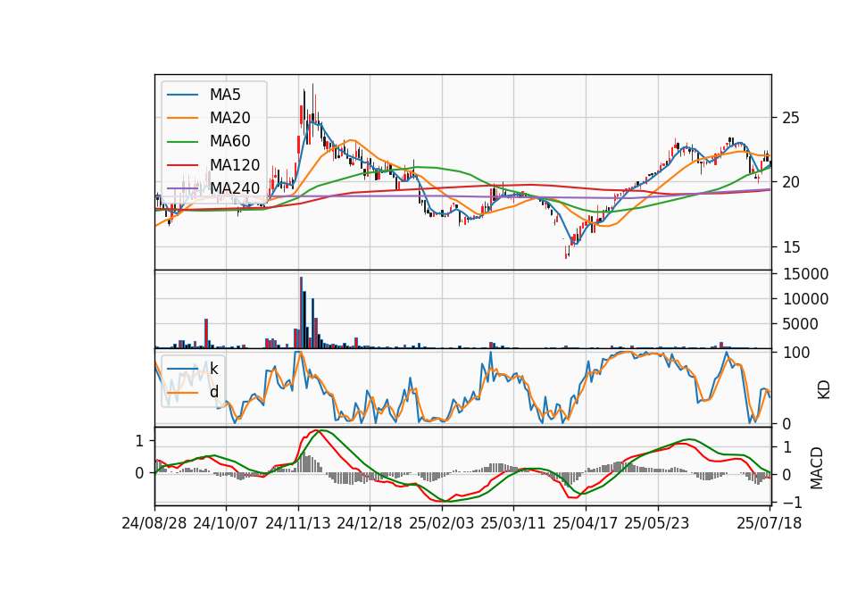
Task: Click the 25/05/23 date axis label
Action: click(657, 523)
